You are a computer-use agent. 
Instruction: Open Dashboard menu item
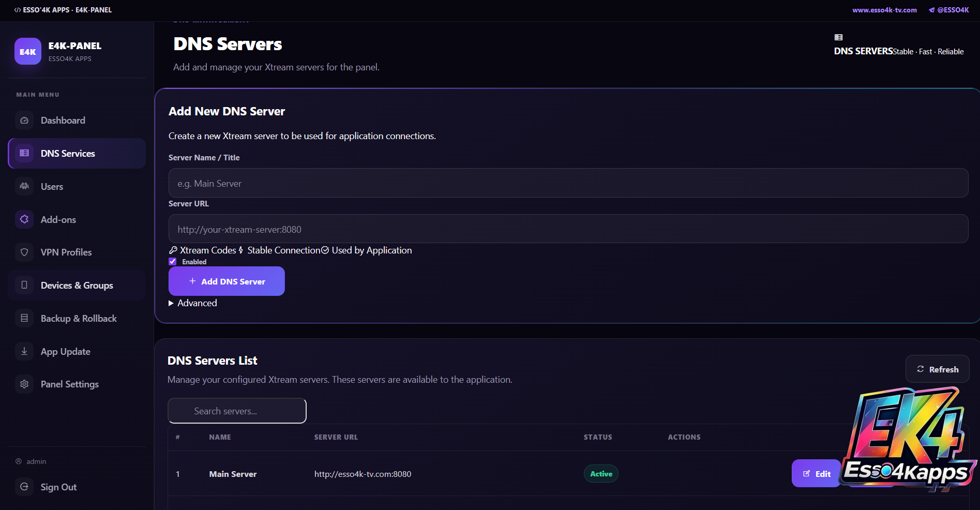(x=77, y=121)
